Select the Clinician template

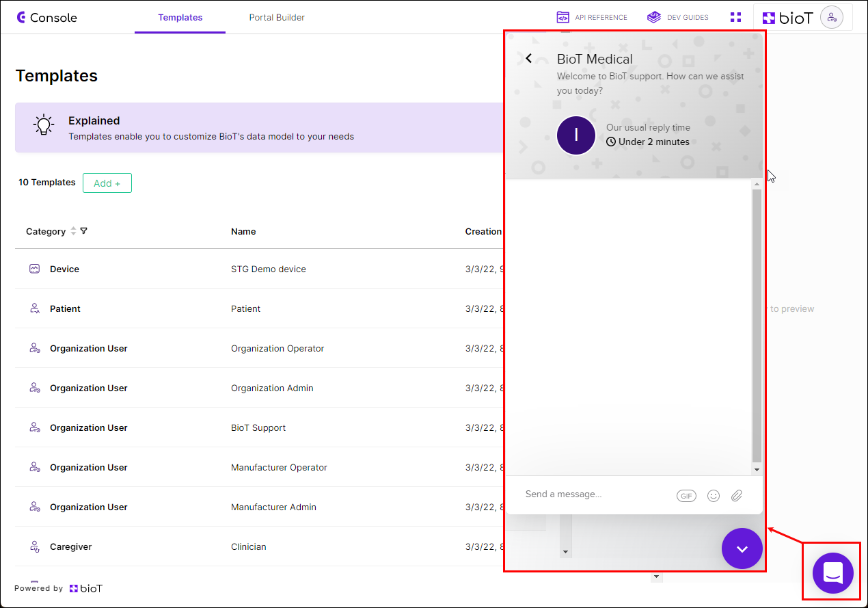pyautogui.click(x=249, y=546)
